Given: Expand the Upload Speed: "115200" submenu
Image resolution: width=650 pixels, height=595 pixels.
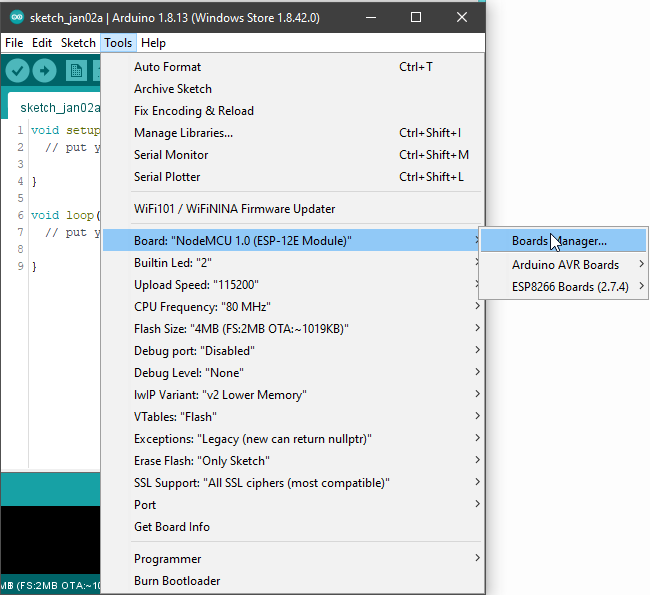Looking at the screenshot, I should click(293, 284).
